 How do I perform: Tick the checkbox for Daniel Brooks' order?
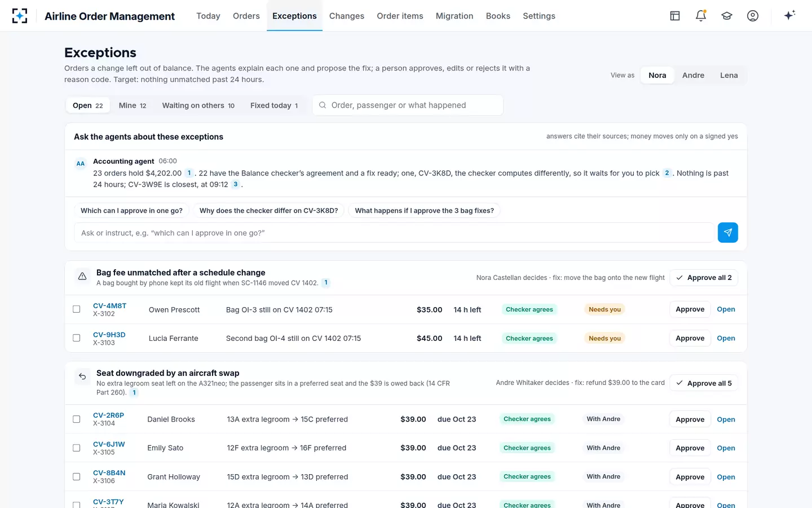77,419
